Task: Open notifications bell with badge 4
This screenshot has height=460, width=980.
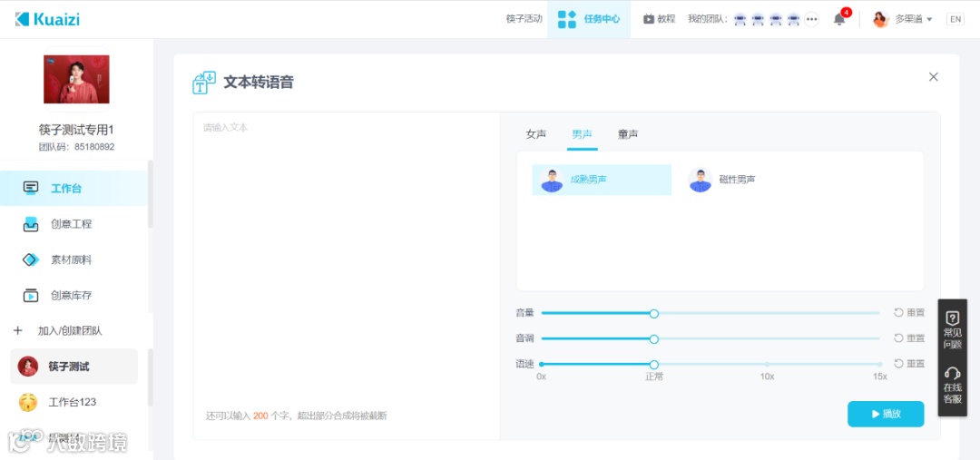Action: pos(840,19)
